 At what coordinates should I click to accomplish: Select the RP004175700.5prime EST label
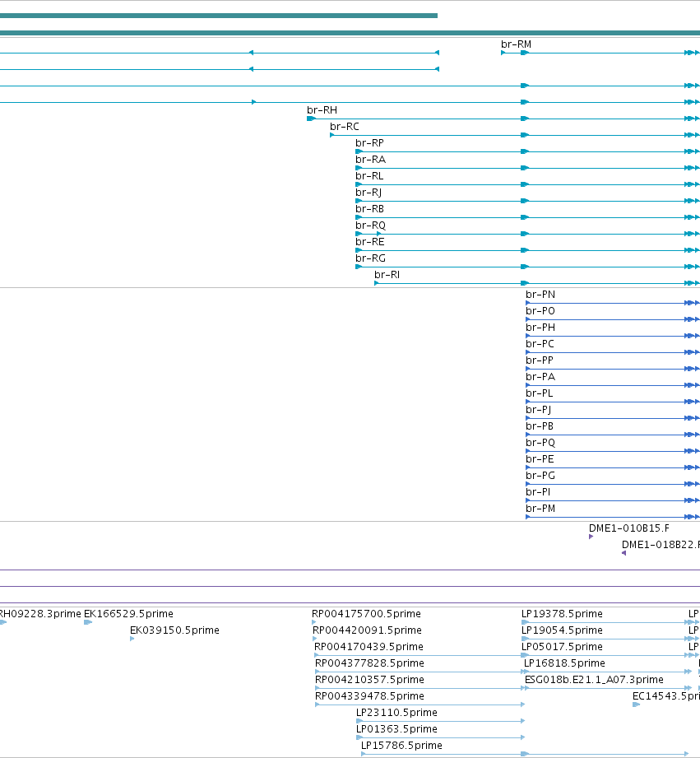tap(366, 614)
